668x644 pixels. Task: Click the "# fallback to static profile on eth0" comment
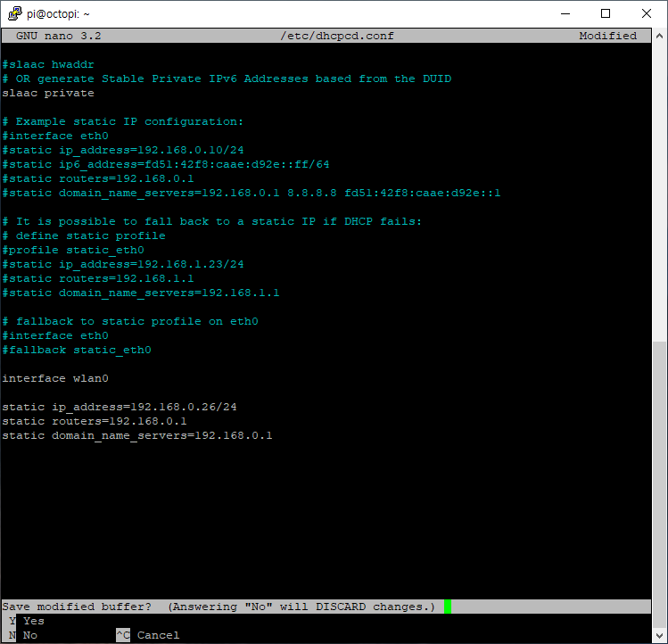coord(130,321)
